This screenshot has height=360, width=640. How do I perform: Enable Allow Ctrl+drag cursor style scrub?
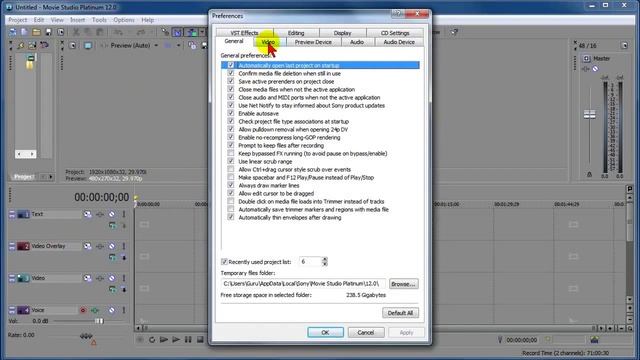(x=231, y=169)
